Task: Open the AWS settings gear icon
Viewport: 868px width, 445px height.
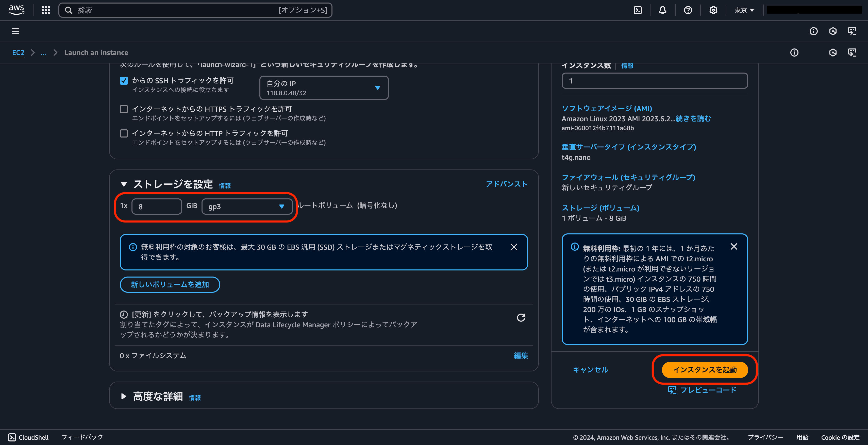Action: click(713, 10)
